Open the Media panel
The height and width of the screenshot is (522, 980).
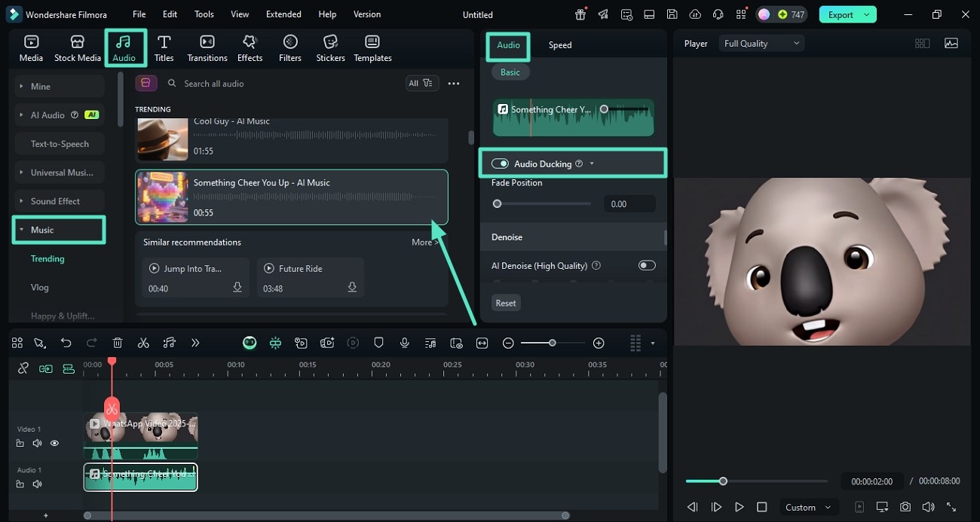31,48
